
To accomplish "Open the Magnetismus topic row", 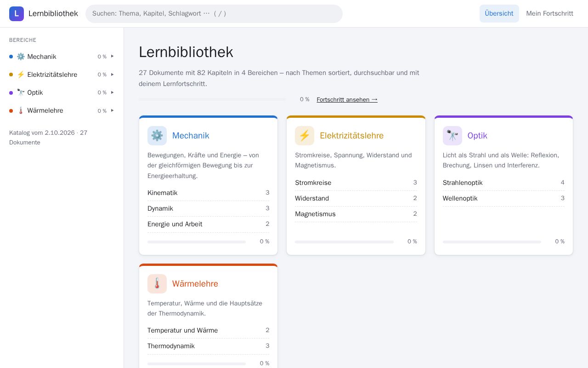I will [x=356, y=214].
